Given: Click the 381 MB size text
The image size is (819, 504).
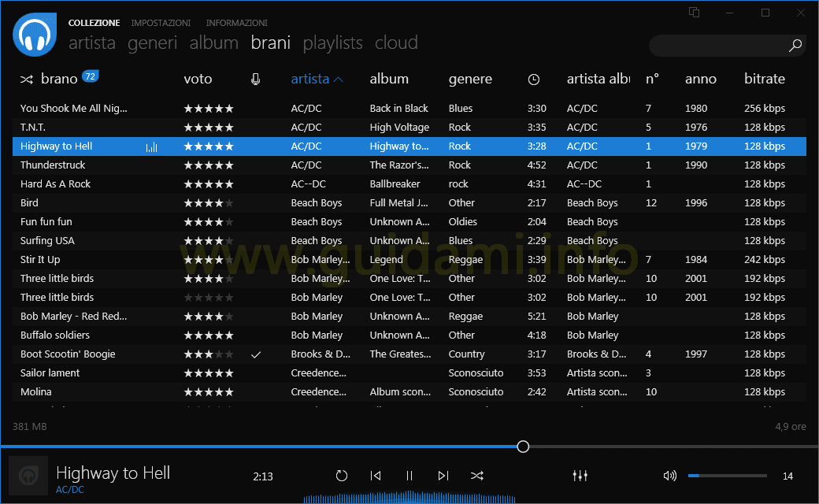Looking at the screenshot, I should tap(30, 427).
